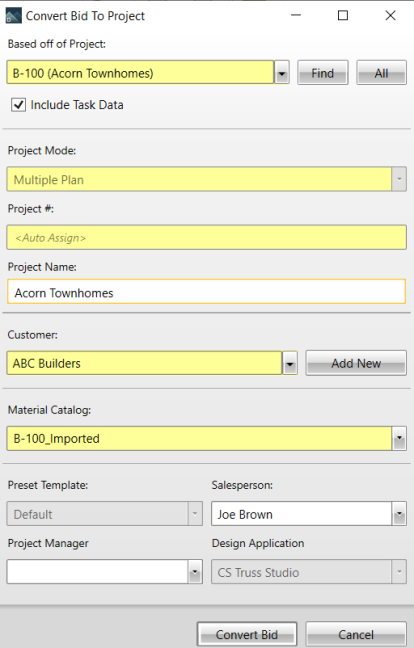Click the Find button
The height and width of the screenshot is (648, 414).
click(x=323, y=73)
